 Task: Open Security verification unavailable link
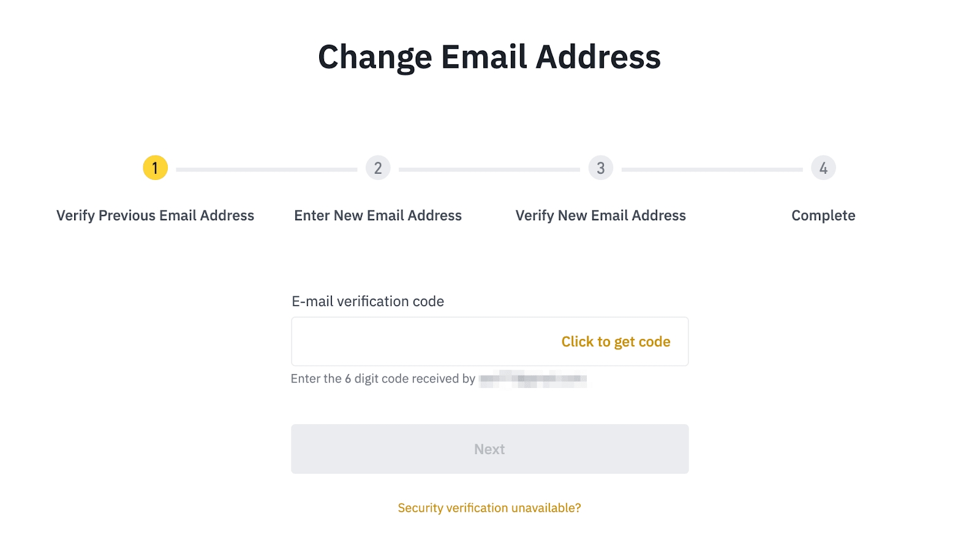pos(489,508)
